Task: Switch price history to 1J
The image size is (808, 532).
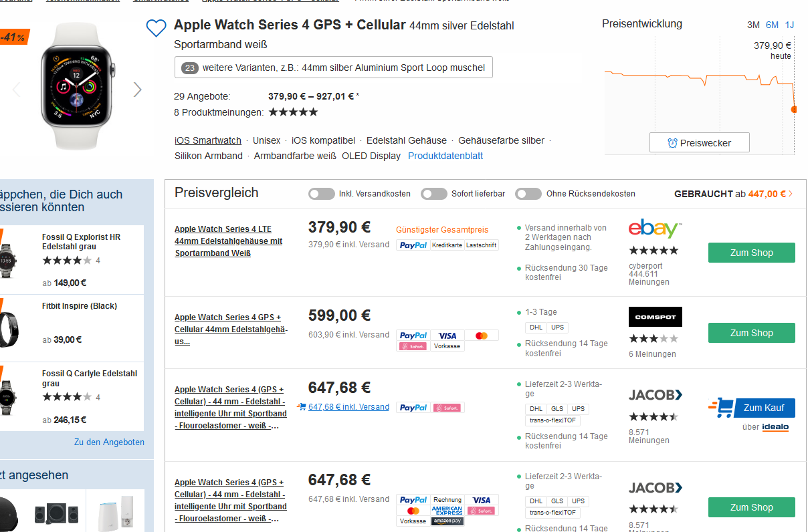Action: 789,25
